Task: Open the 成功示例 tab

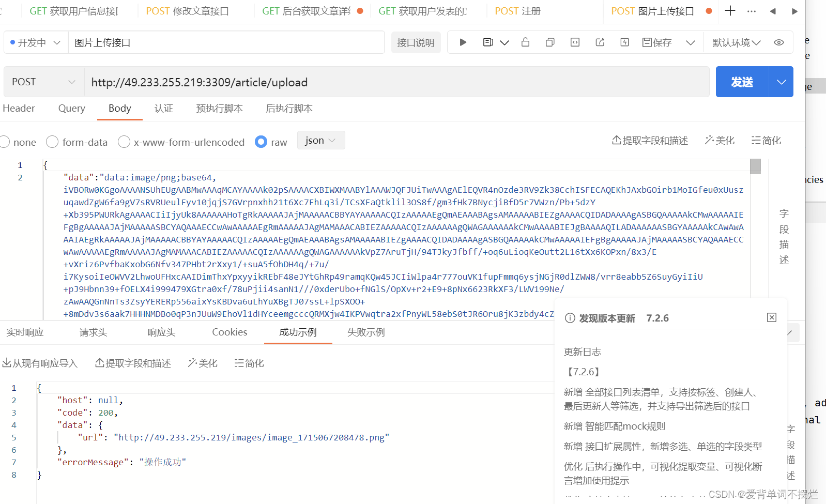Action: 298,332
